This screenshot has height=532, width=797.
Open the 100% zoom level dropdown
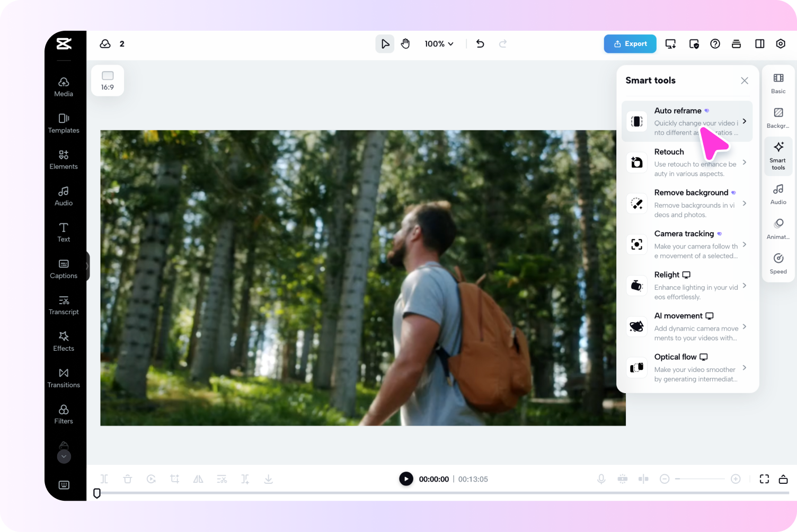coord(438,43)
